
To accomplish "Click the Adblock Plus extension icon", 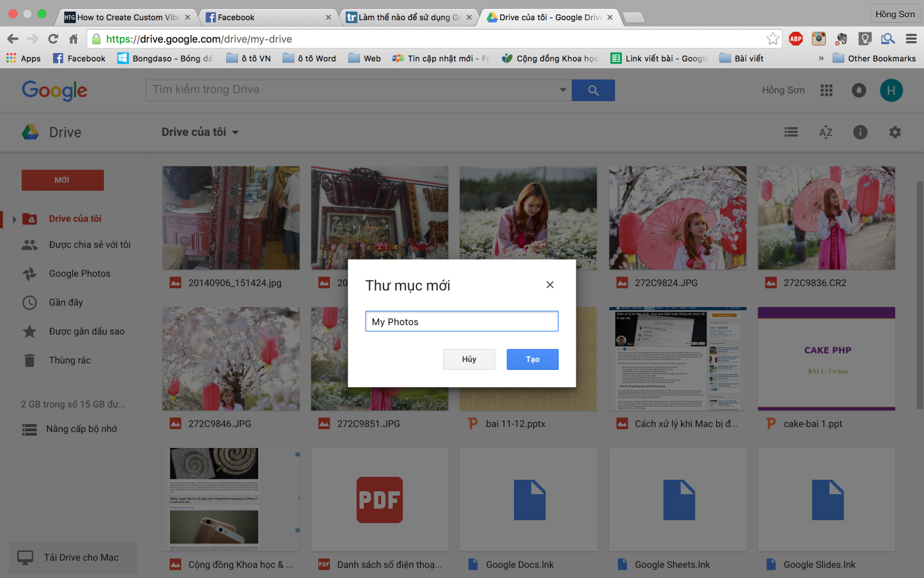I will click(796, 39).
